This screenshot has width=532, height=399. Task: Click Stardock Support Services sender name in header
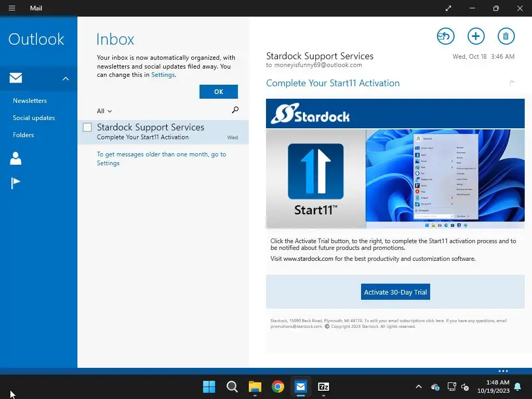pos(320,56)
